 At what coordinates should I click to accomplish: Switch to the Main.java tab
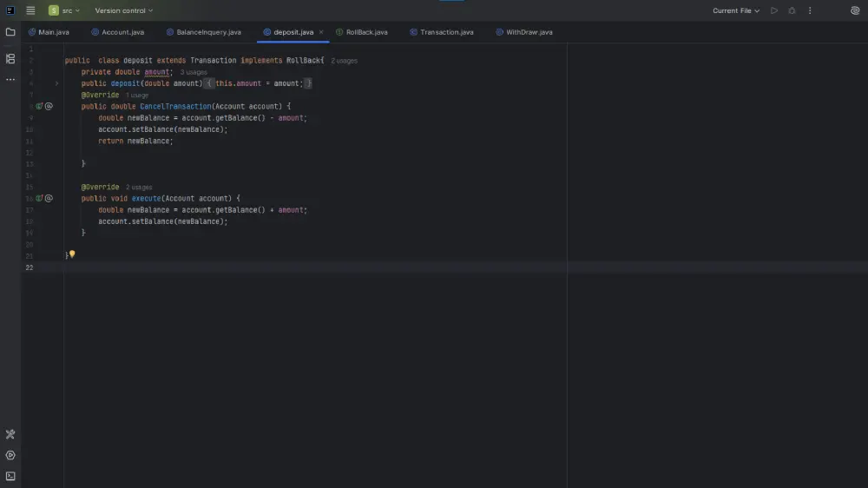(x=49, y=32)
